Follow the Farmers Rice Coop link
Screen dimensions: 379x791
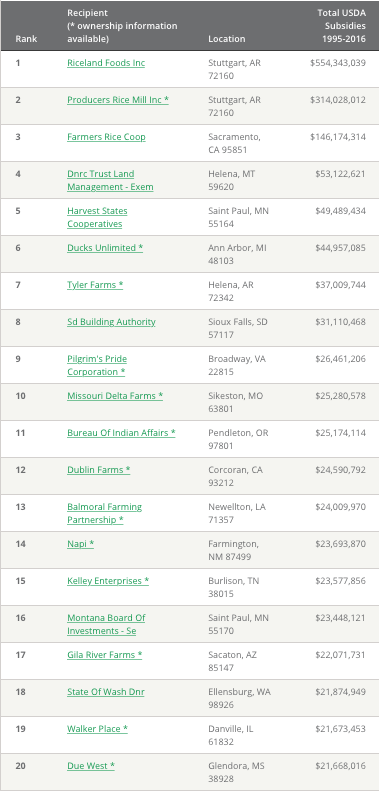pyautogui.click(x=106, y=137)
